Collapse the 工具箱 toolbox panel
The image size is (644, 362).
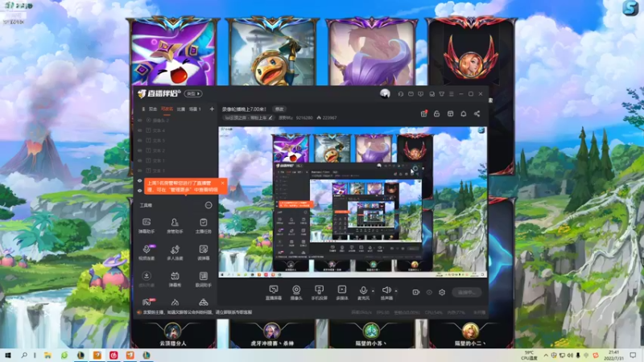click(208, 205)
